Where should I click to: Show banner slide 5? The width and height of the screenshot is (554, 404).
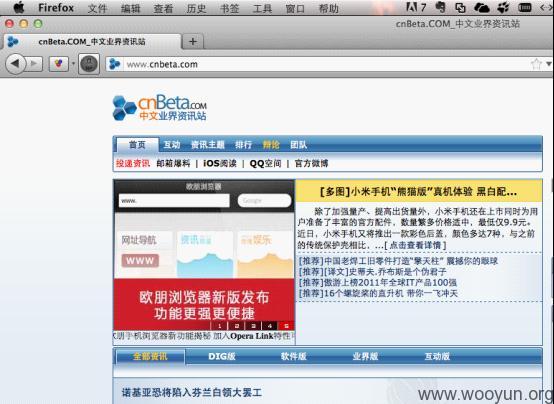287,326
